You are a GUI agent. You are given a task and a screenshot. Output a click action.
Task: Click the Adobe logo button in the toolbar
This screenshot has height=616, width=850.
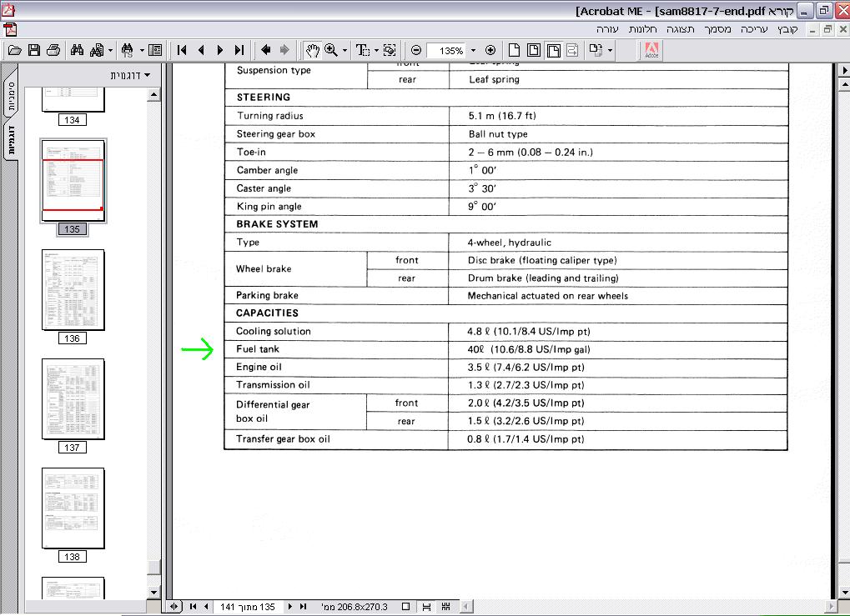pos(652,51)
